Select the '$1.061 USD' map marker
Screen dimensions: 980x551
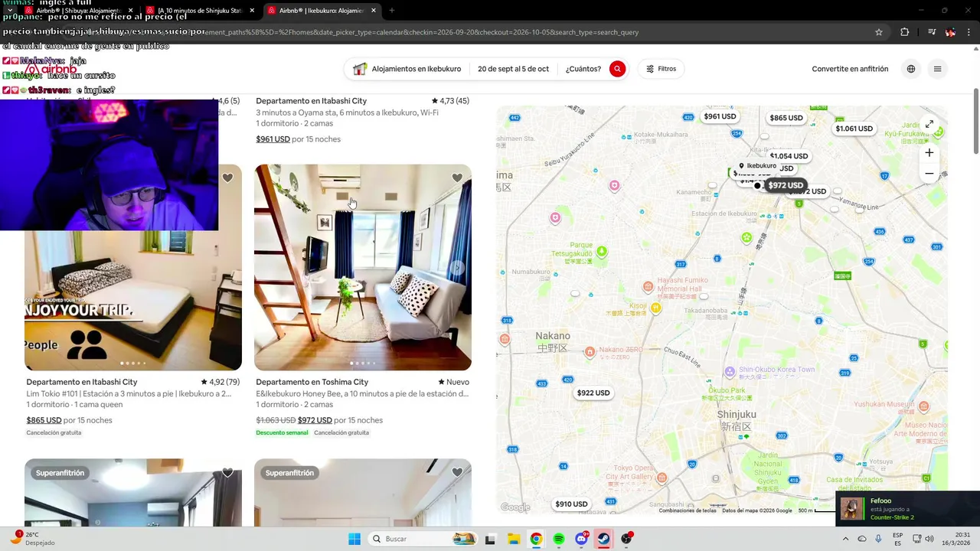[x=854, y=129]
